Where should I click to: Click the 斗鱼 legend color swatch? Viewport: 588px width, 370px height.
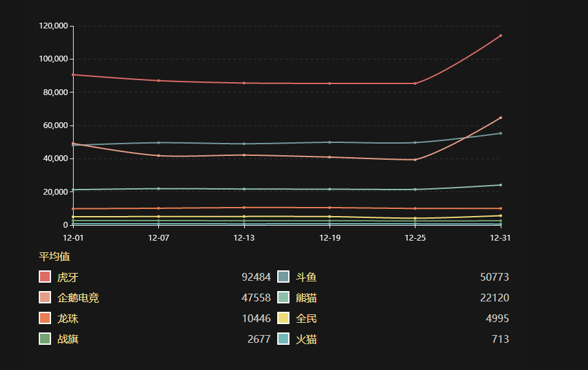pos(283,277)
